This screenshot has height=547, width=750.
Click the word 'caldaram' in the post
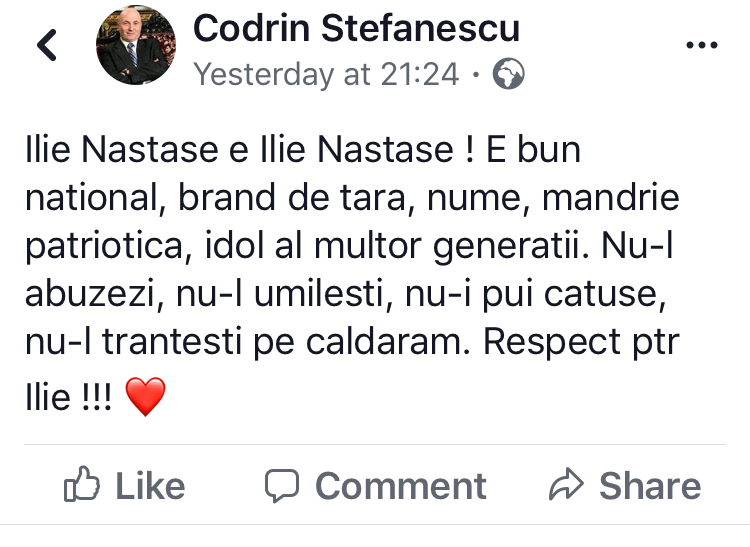point(387,341)
